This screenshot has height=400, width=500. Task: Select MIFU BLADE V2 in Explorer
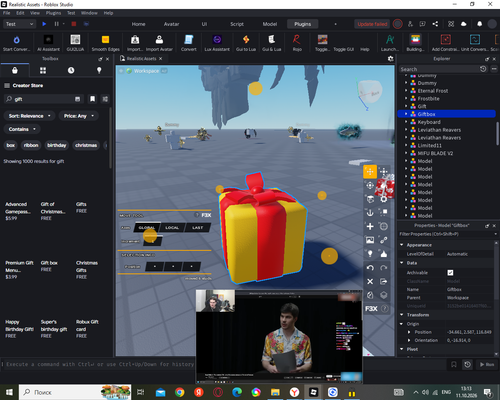(435, 153)
